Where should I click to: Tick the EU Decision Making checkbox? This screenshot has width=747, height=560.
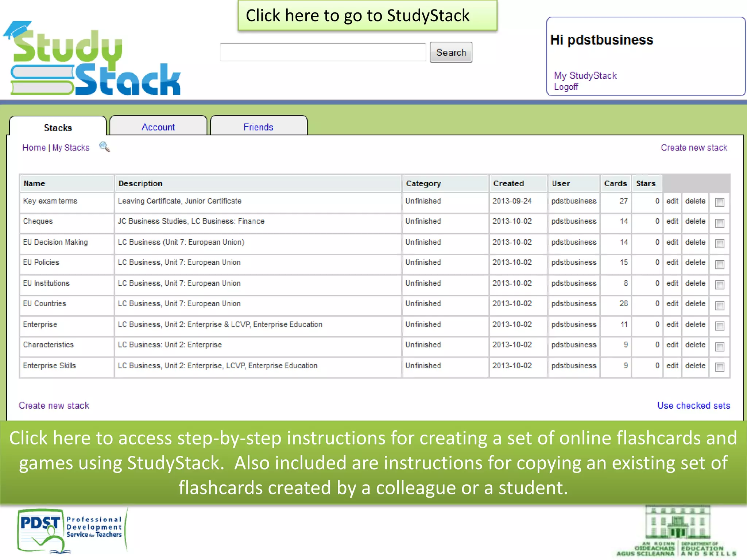[720, 244]
